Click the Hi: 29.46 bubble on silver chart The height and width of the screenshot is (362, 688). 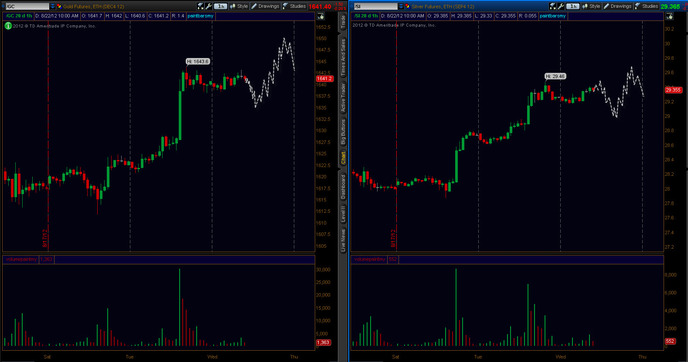[555, 76]
